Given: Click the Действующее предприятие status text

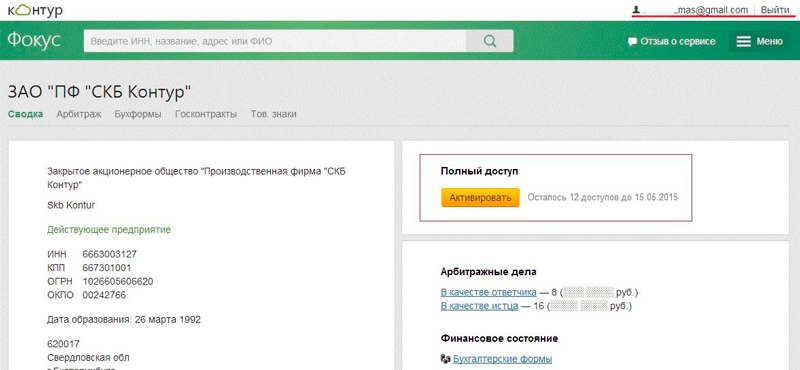Looking at the screenshot, I should tap(109, 230).
